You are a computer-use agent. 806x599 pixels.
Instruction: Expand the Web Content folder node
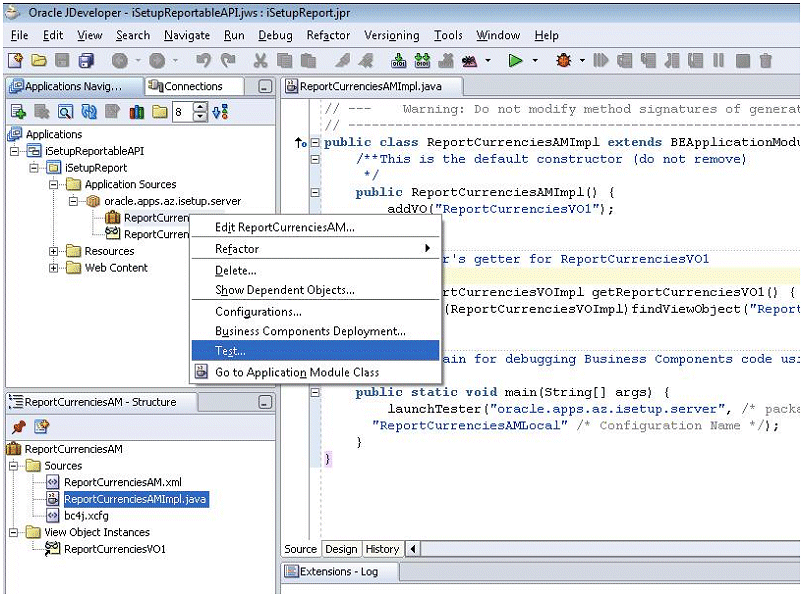point(53,268)
